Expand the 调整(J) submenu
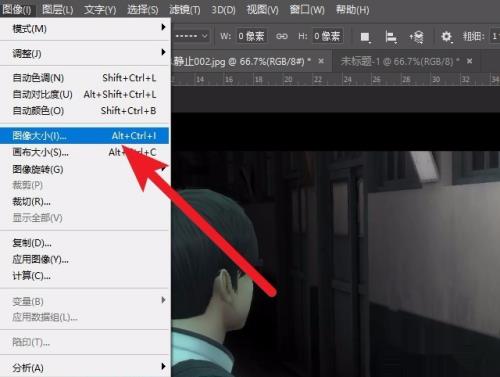The image size is (500, 377). click(85, 53)
